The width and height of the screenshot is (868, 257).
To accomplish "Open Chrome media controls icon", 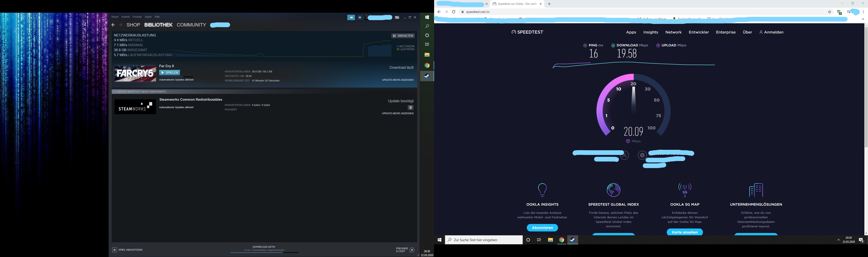I will 848,12.
